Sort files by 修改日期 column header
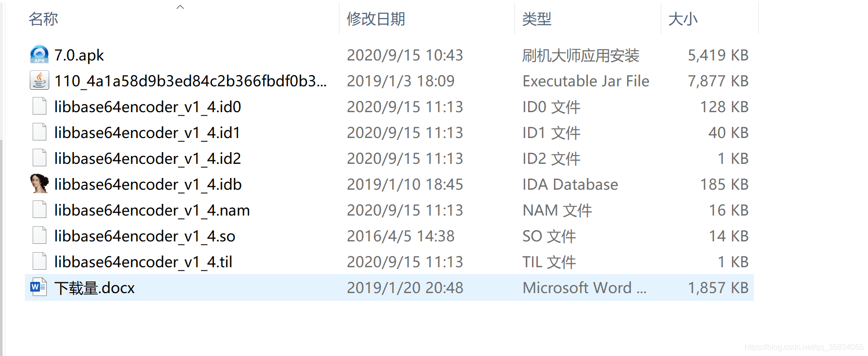The width and height of the screenshot is (868, 356). pos(376,19)
